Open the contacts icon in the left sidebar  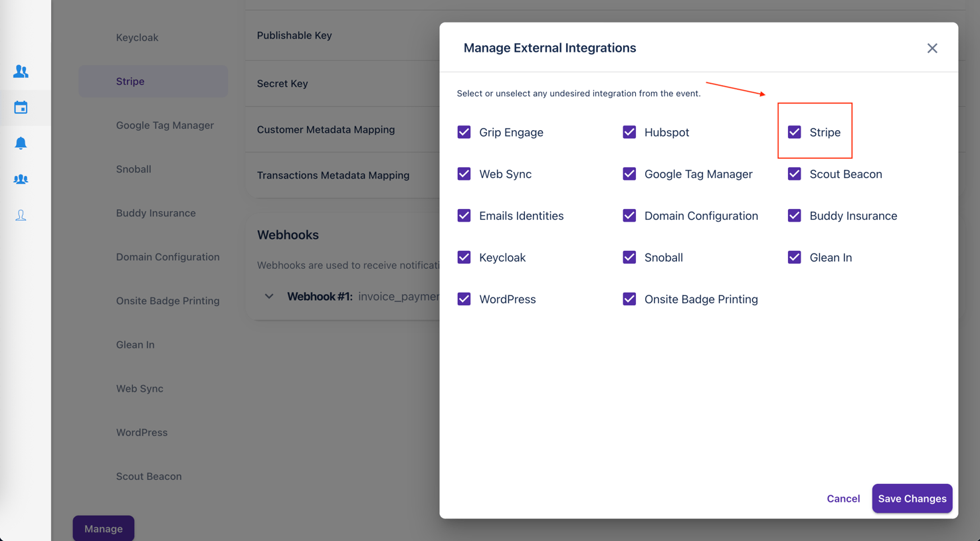[x=21, y=71]
